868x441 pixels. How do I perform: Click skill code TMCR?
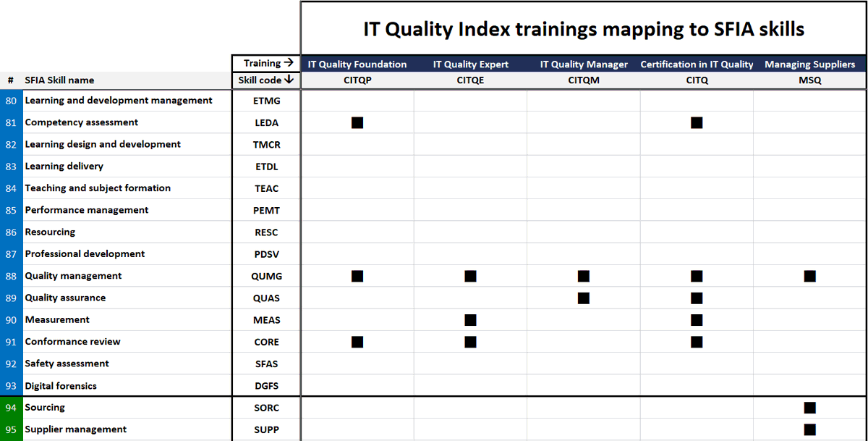tap(266, 145)
